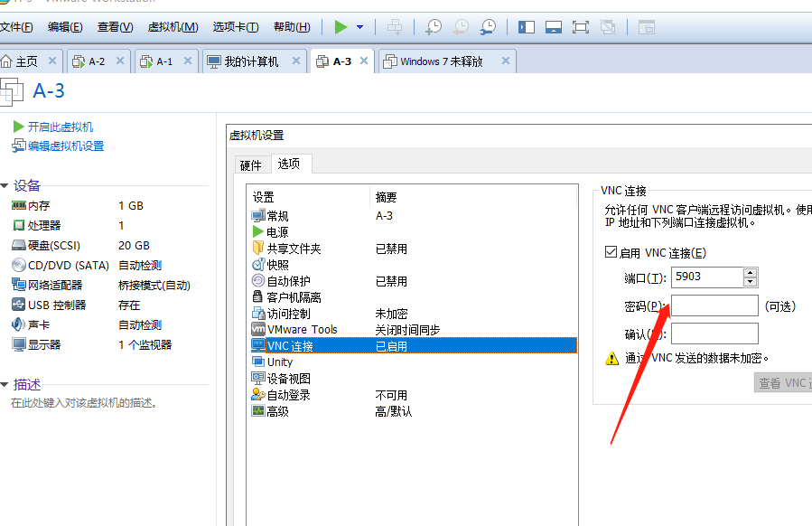Open the 编辑(E) menu
Image resolution: width=812 pixels, height=526 pixels.
[65, 27]
